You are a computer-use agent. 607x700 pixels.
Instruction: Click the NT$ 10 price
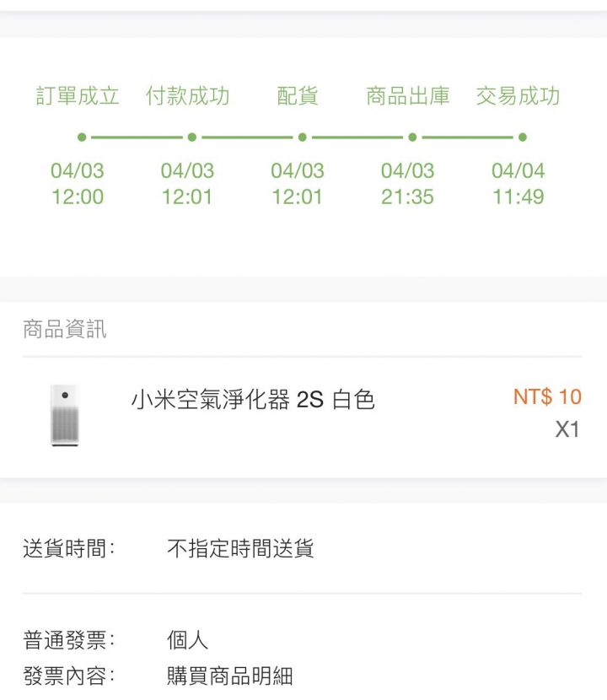click(547, 396)
